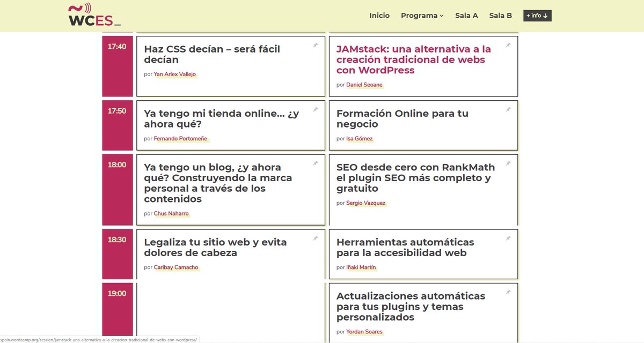This screenshot has height=343, width=644.
Task: View speaker Yan Arlex Vallejo
Action: (x=175, y=74)
